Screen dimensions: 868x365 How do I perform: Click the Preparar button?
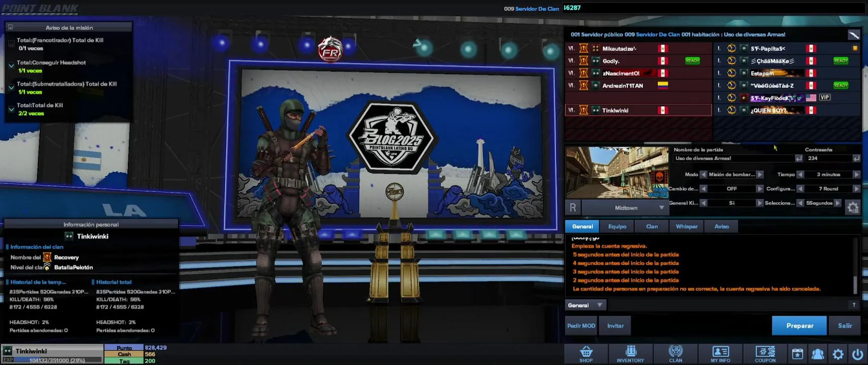click(799, 325)
